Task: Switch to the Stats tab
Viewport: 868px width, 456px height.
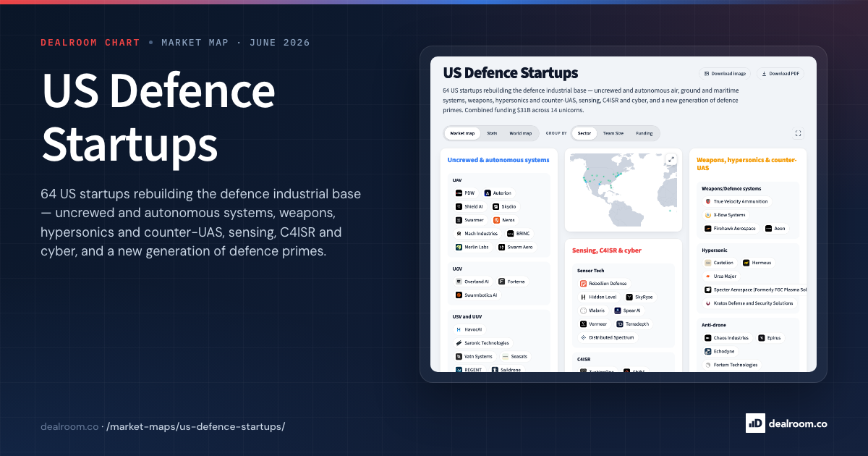Action: [492, 133]
